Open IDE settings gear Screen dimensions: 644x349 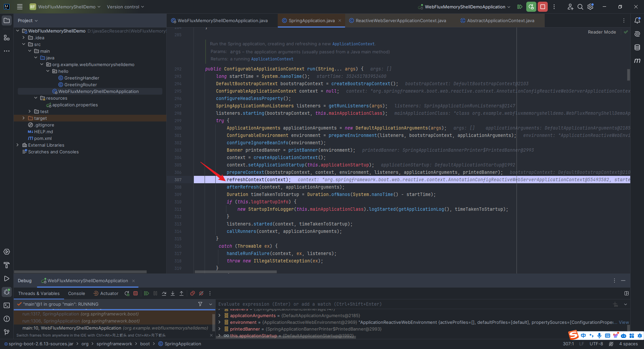point(590,7)
